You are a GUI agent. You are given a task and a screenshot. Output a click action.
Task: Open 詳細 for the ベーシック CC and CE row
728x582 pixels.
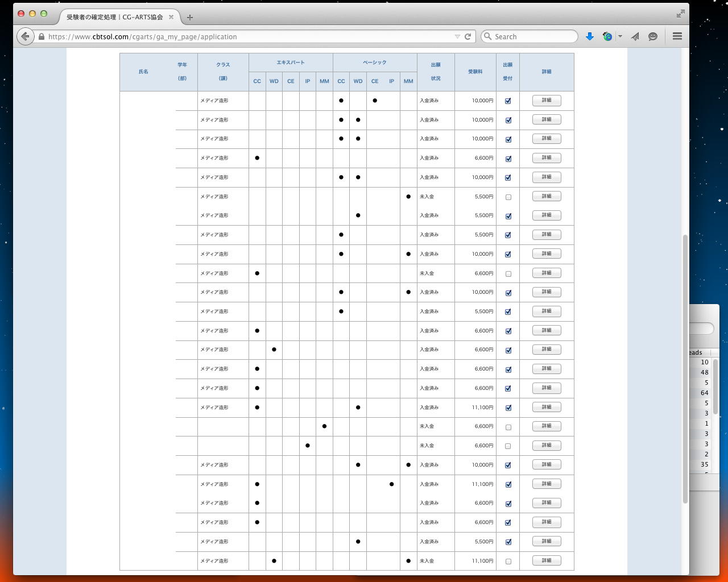tap(547, 101)
